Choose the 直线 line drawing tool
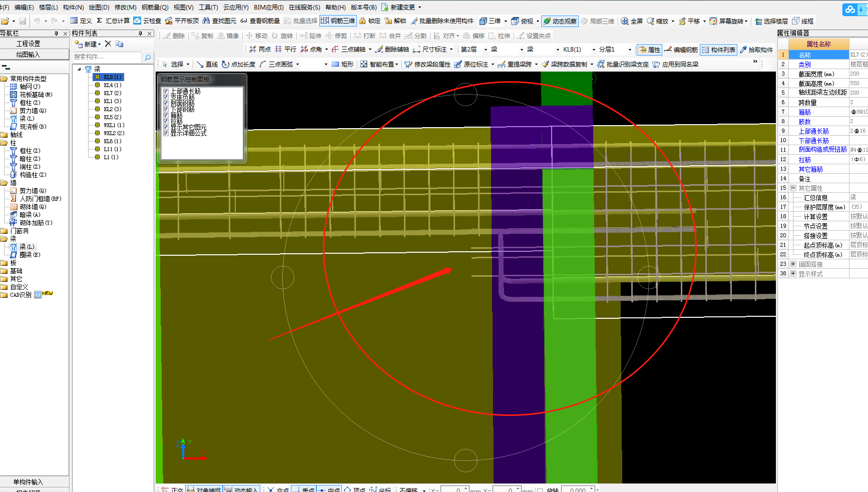Viewport: 868px width, 492px height. 207,64
